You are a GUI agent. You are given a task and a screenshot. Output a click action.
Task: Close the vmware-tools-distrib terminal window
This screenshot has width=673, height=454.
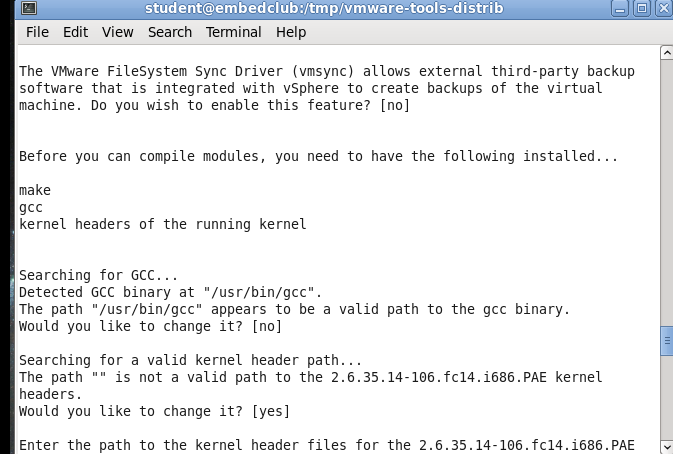(x=664, y=9)
